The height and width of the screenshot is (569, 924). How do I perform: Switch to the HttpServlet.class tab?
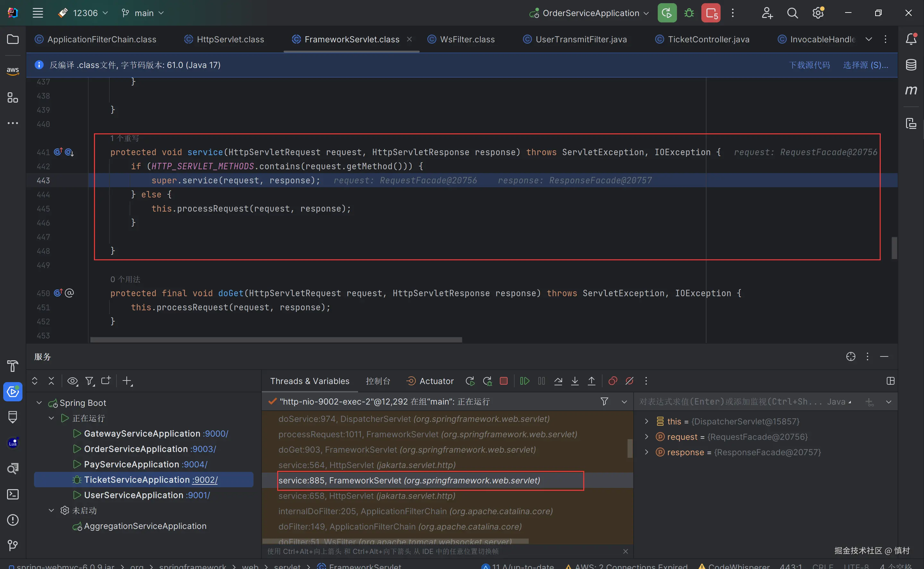point(230,39)
